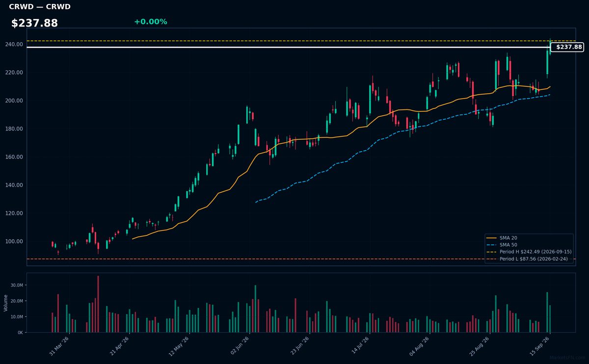This screenshot has width=589, height=364.
Task: Click the 0K volume axis label
Action: pos(20,333)
